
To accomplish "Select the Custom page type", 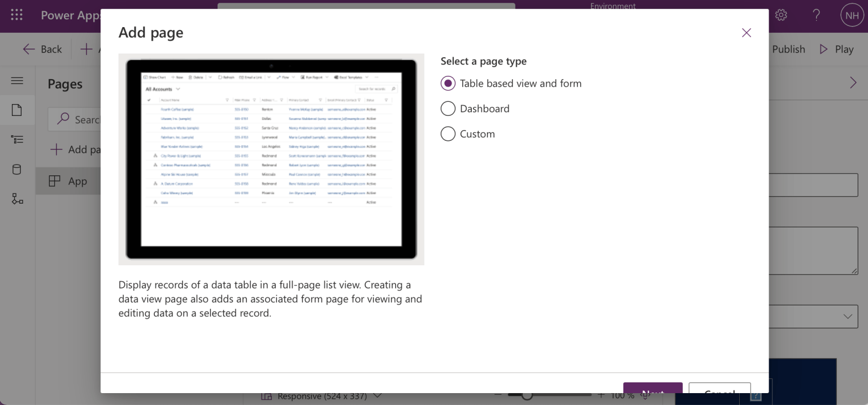I will [x=468, y=134].
